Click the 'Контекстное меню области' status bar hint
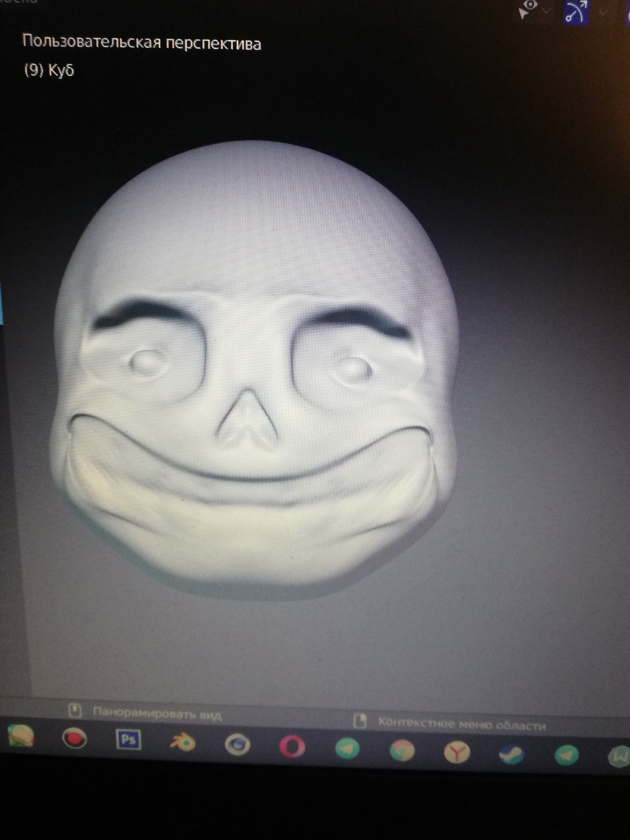The image size is (630, 840). (x=461, y=724)
